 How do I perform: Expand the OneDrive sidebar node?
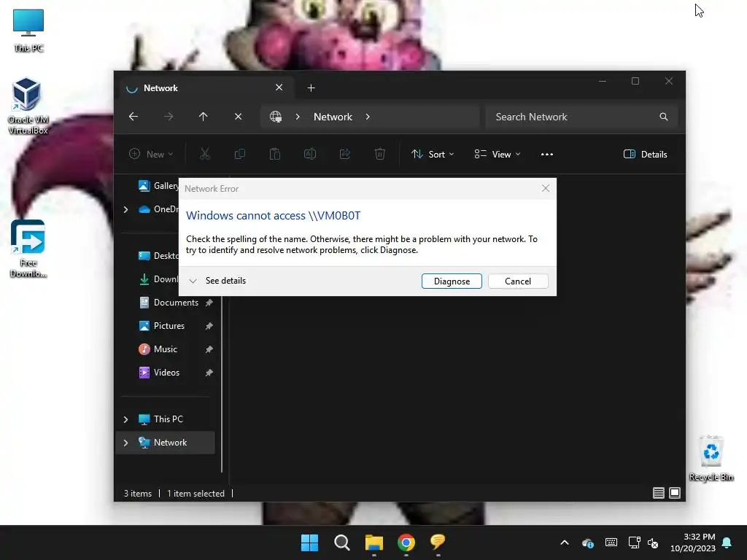pyautogui.click(x=125, y=209)
